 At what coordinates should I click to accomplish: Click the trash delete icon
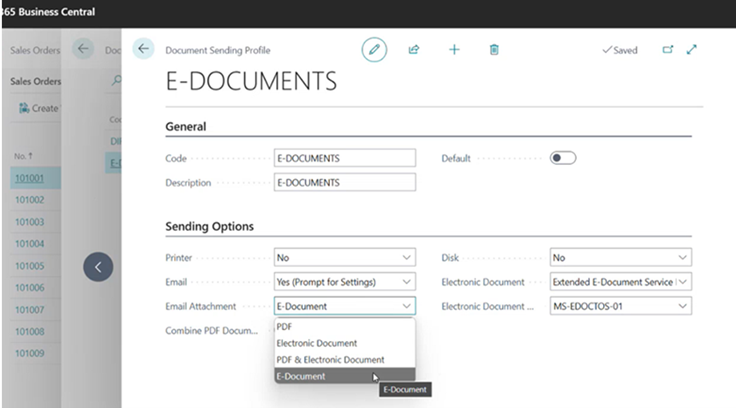click(x=494, y=49)
